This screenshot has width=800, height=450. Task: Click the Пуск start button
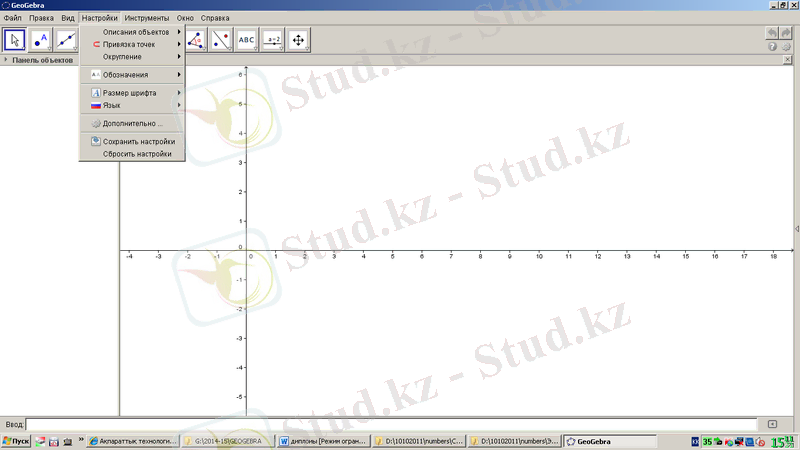click(x=16, y=441)
